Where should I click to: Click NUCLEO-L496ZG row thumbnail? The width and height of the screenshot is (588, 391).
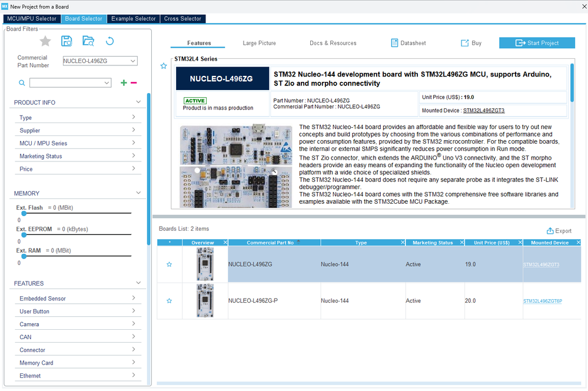tap(205, 264)
